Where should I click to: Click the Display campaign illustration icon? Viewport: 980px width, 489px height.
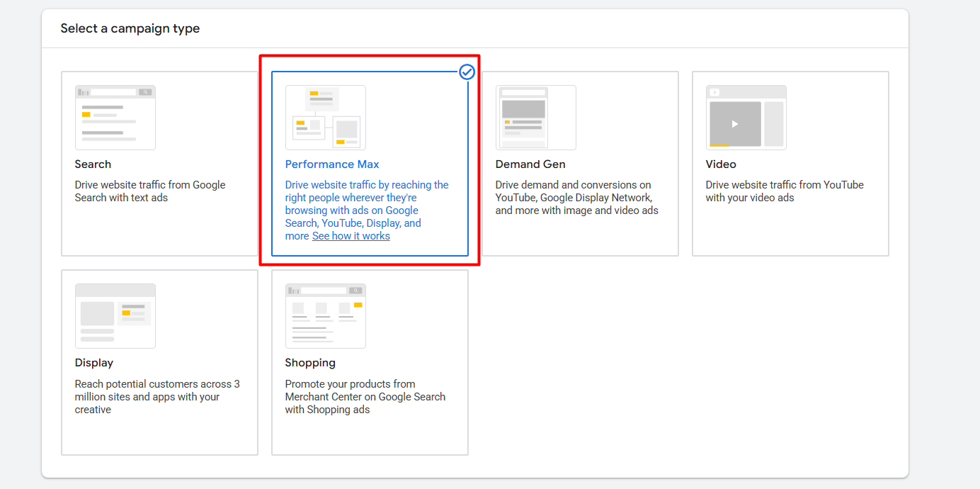click(115, 316)
